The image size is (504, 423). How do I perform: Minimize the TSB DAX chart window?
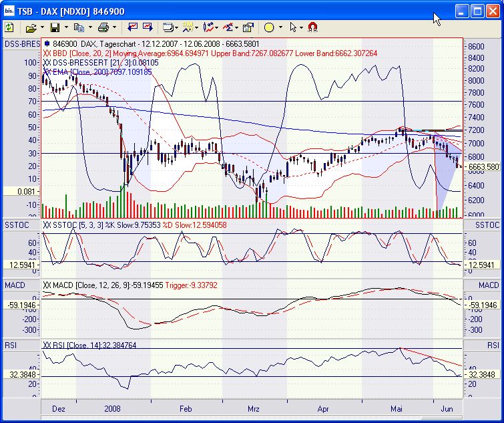[x=462, y=11]
